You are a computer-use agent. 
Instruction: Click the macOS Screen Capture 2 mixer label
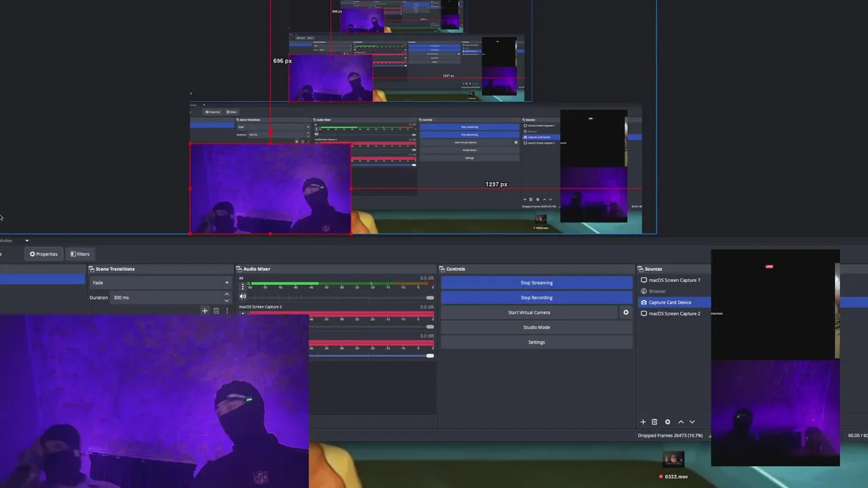260,307
